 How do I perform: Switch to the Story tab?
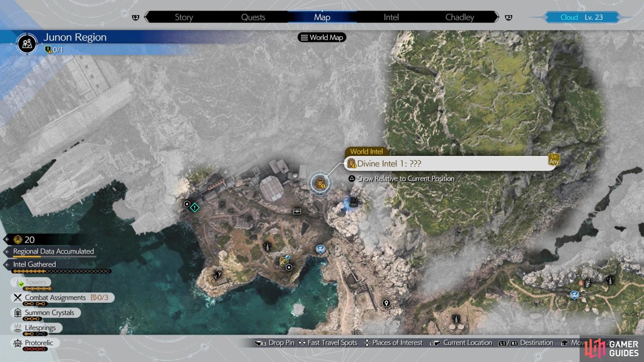(183, 17)
